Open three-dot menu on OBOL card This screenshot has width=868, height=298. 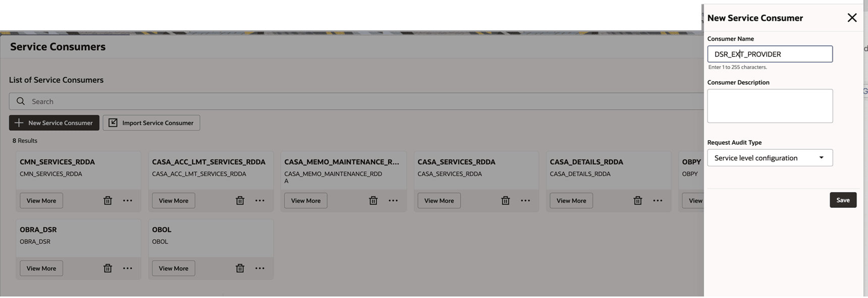tap(260, 268)
